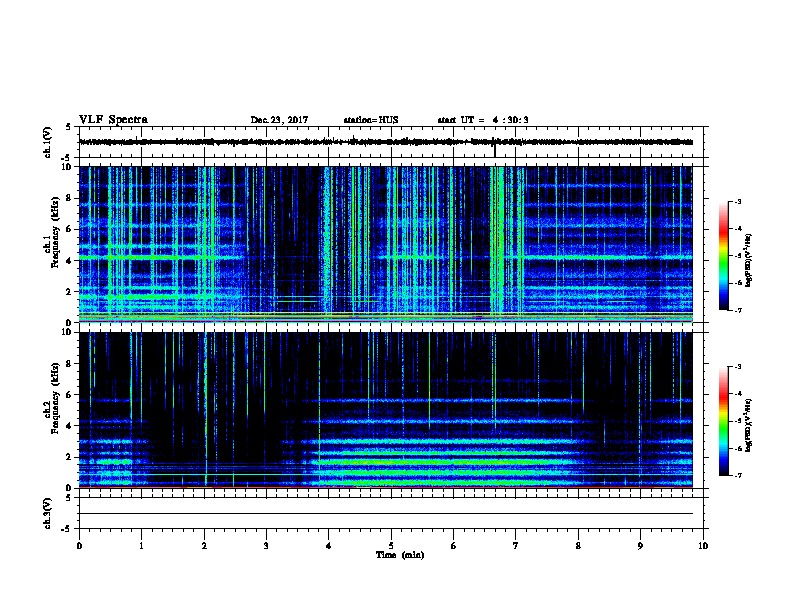Click the time axis tick label 5
Image resolution: width=792 pixels, height=612 pixels.
391,545
